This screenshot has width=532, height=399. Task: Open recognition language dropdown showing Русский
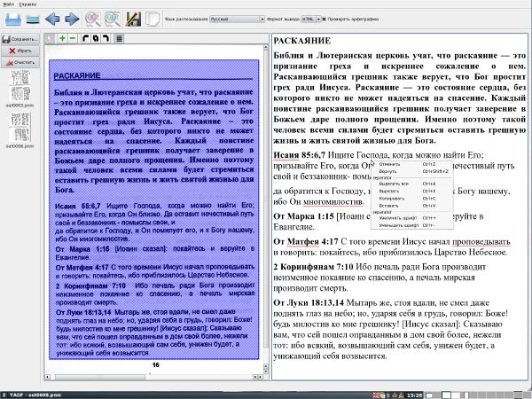(237, 19)
